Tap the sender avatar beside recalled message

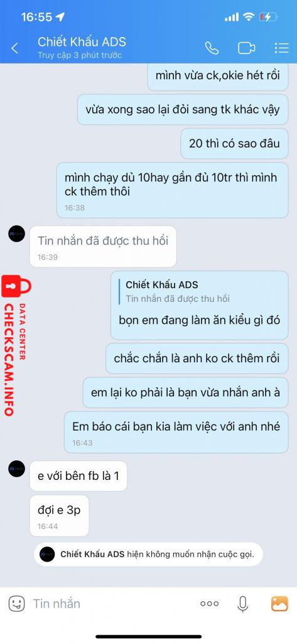(17, 234)
